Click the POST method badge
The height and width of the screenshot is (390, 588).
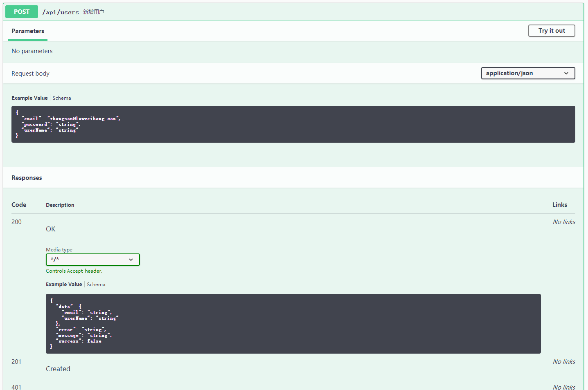pyautogui.click(x=21, y=11)
